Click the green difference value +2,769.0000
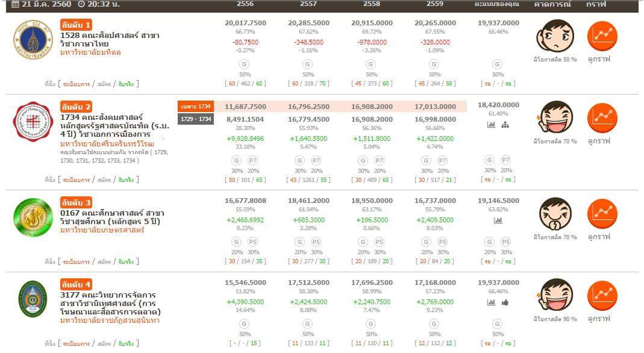This screenshot has width=644, height=353. point(435,302)
